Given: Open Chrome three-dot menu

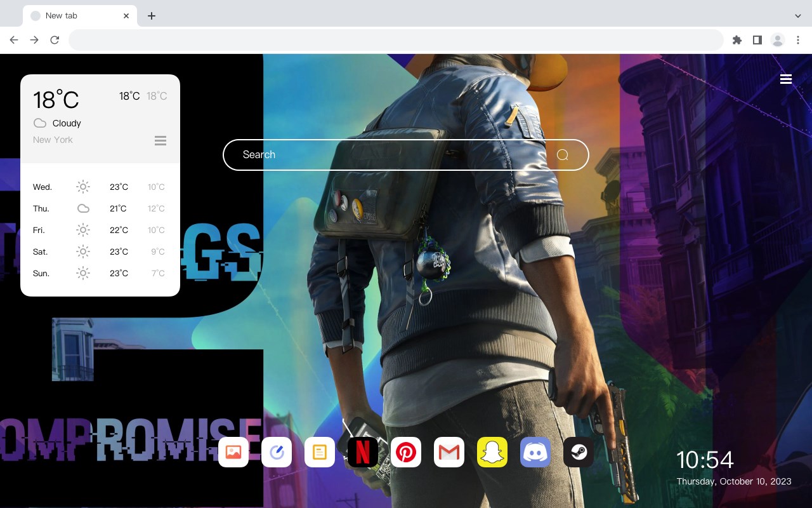Looking at the screenshot, I should coord(798,40).
